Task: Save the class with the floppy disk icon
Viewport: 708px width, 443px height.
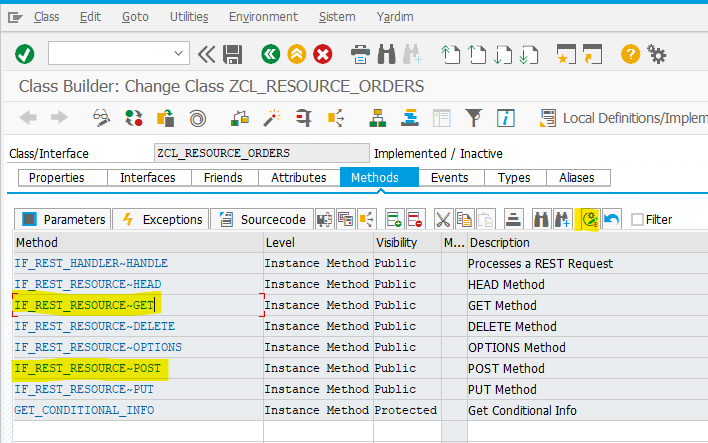Action: [233, 54]
